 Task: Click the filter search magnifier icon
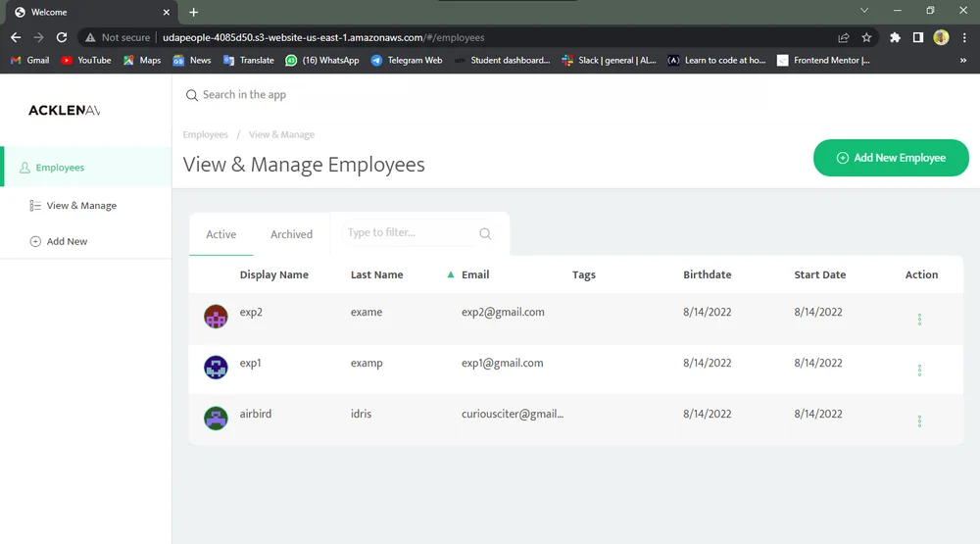(485, 234)
